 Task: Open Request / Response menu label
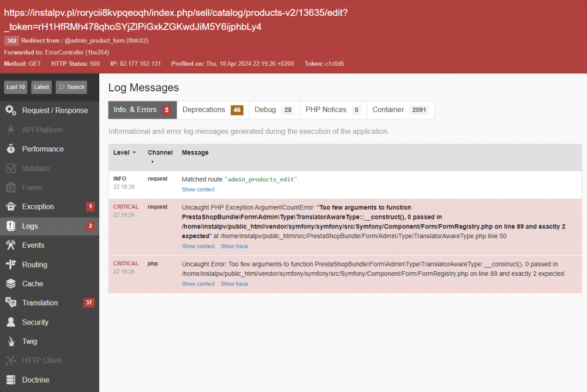pyautogui.click(x=55, y=110)
